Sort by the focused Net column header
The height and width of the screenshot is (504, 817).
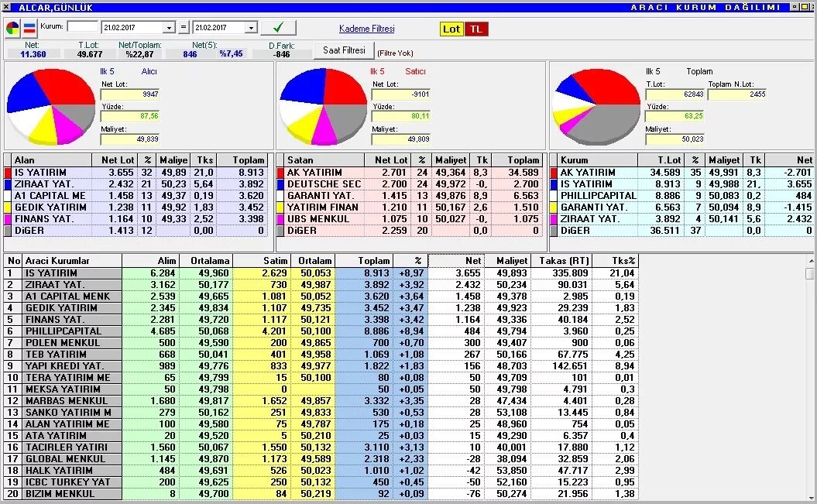point(456,261)
